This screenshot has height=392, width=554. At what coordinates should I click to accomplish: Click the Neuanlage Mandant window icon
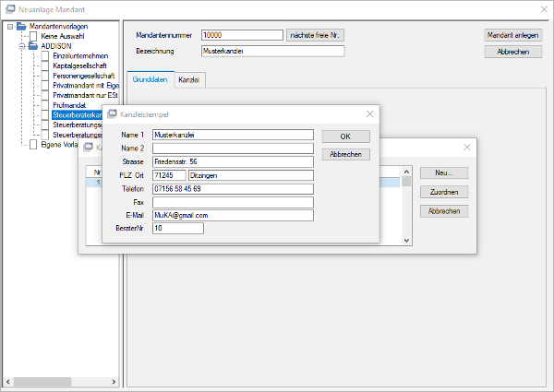click(10, 9)
